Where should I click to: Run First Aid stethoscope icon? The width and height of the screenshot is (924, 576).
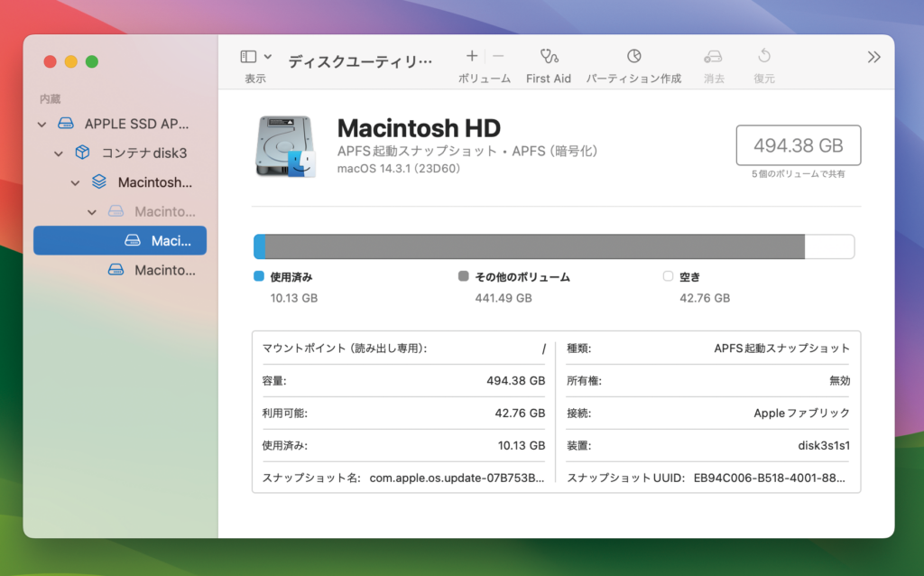tap(549, 56)
